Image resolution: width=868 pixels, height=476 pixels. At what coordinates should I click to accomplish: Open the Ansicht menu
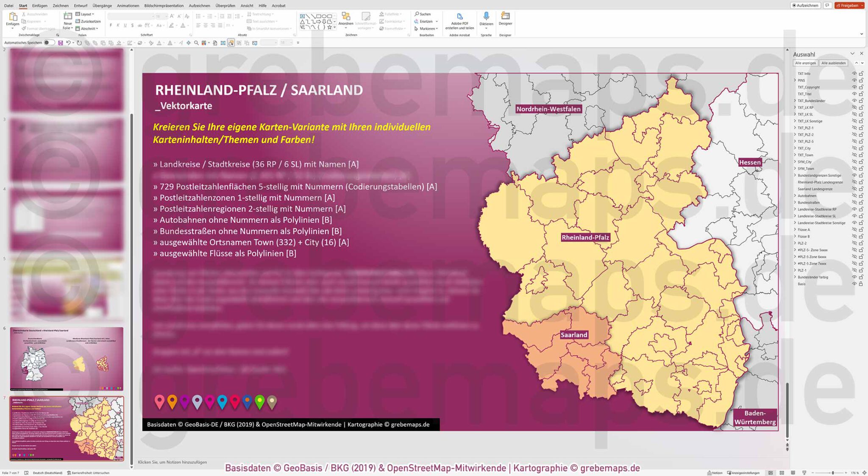coord(247,6)
